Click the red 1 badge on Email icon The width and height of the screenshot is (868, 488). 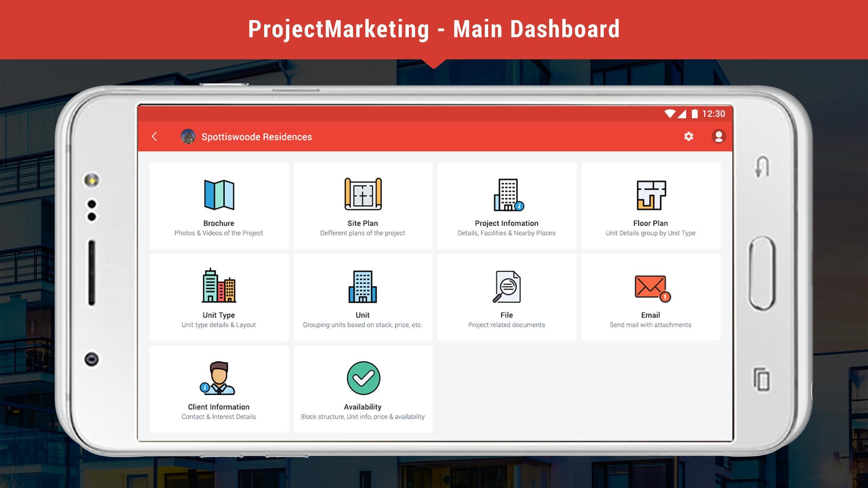click(x=665, y=297)
